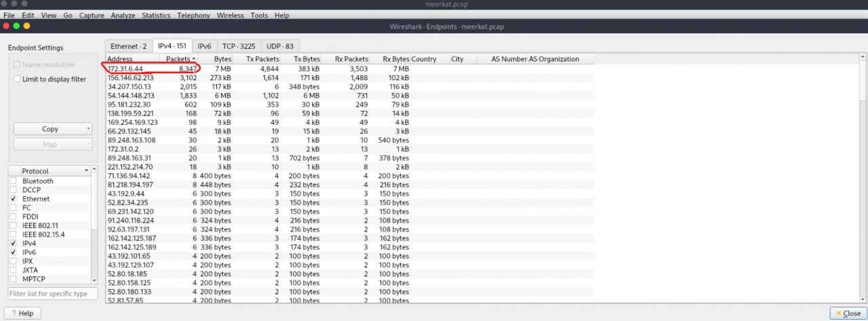Open the Telephony menu
Image resolution: width=868 pixels, height=321 pixels.
(x=194, y=15)
